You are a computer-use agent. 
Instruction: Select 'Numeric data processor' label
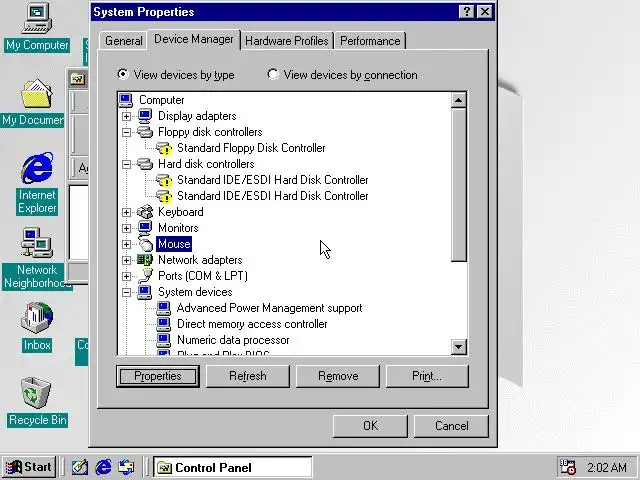point(233,340)
